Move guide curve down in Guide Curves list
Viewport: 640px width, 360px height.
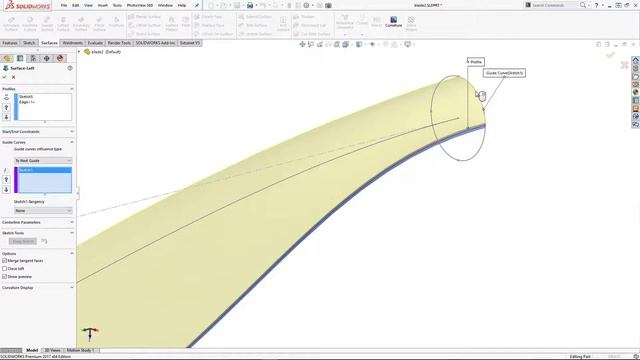(6, 189)
